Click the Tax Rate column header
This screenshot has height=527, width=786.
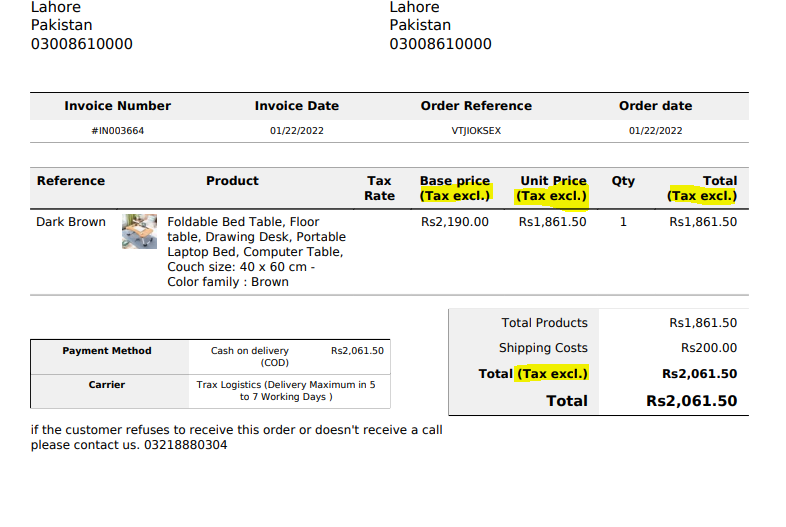coord(379,188)
